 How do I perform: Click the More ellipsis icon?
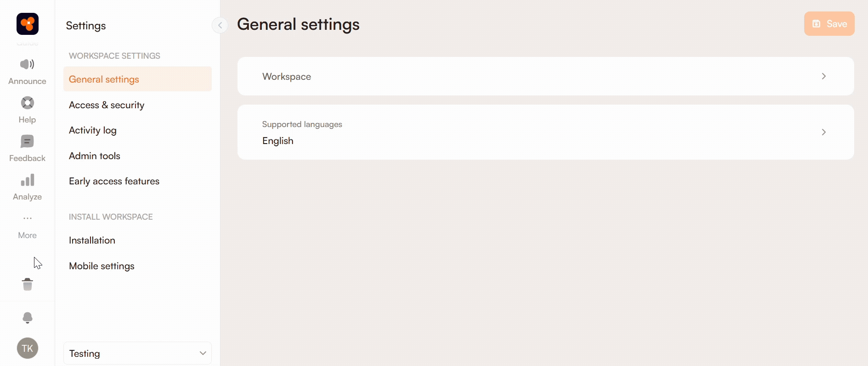click(28, 218)
